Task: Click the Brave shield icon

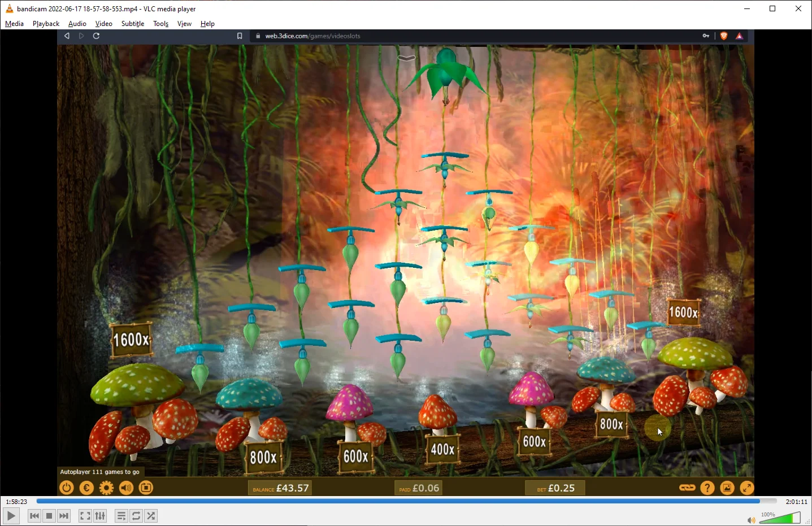Action: (x=724, y=36)
